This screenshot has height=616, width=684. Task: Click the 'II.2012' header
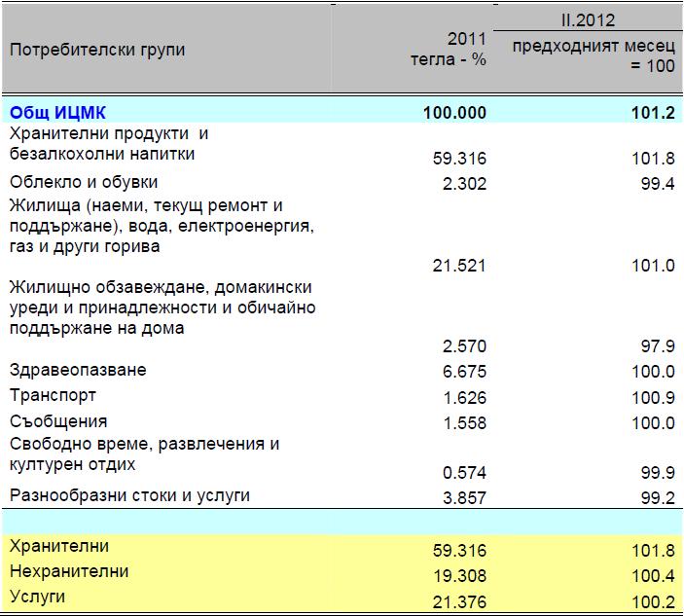click(588, 20)
